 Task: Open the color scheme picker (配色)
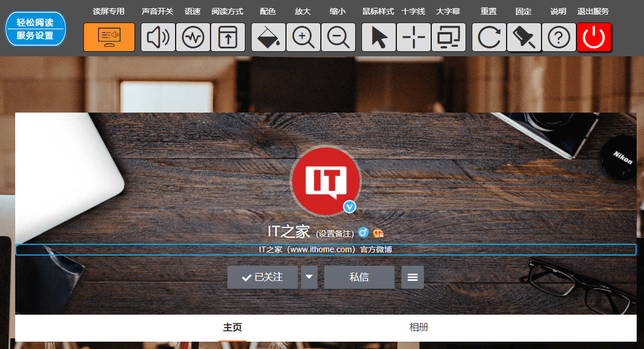click(x=268, y=37)
